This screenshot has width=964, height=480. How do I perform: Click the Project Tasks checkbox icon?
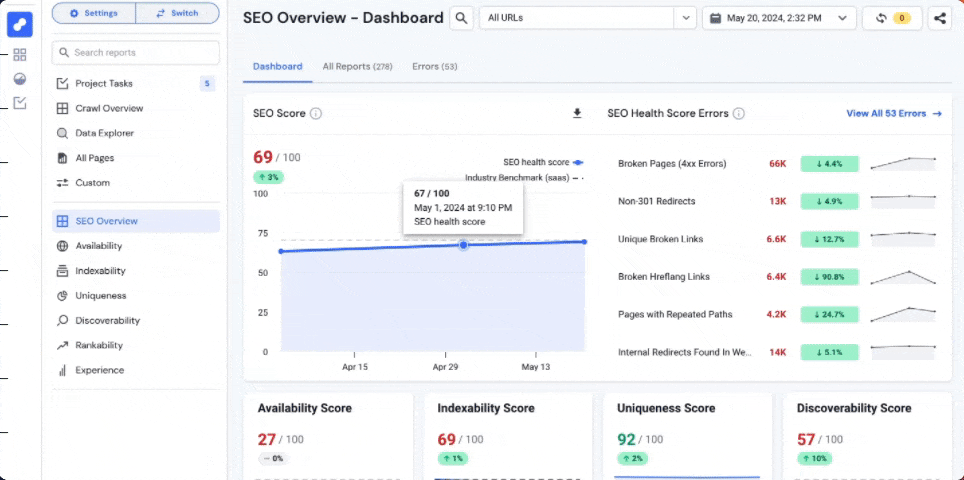pos(62,84)
